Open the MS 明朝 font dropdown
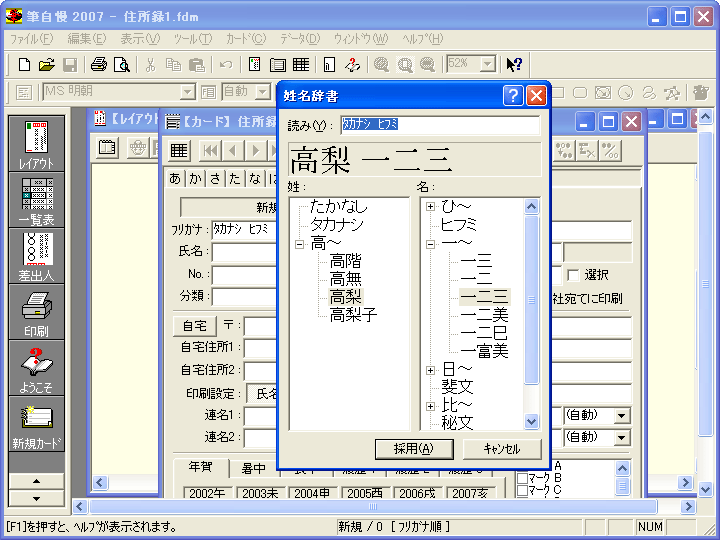720x540 pixels. pos(187,92)
